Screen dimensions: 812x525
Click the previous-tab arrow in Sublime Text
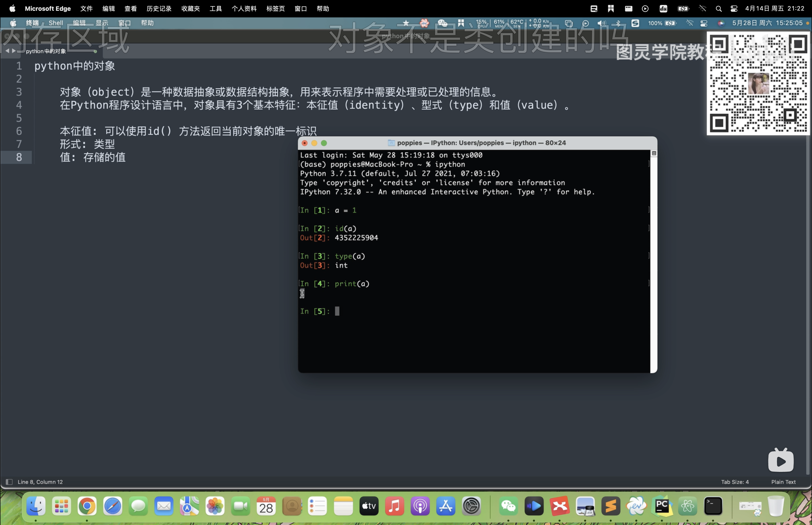7,51
